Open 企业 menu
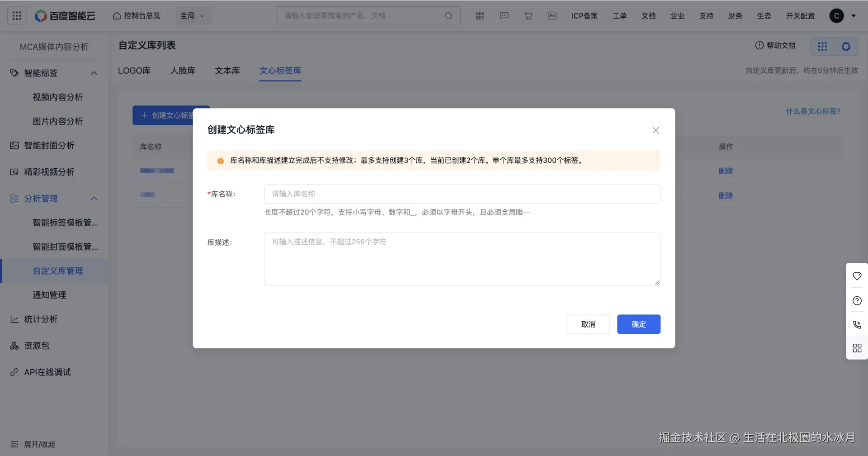The height and width of the screenshot is (456, 868). pyautogui.click(x=677, y=16)
